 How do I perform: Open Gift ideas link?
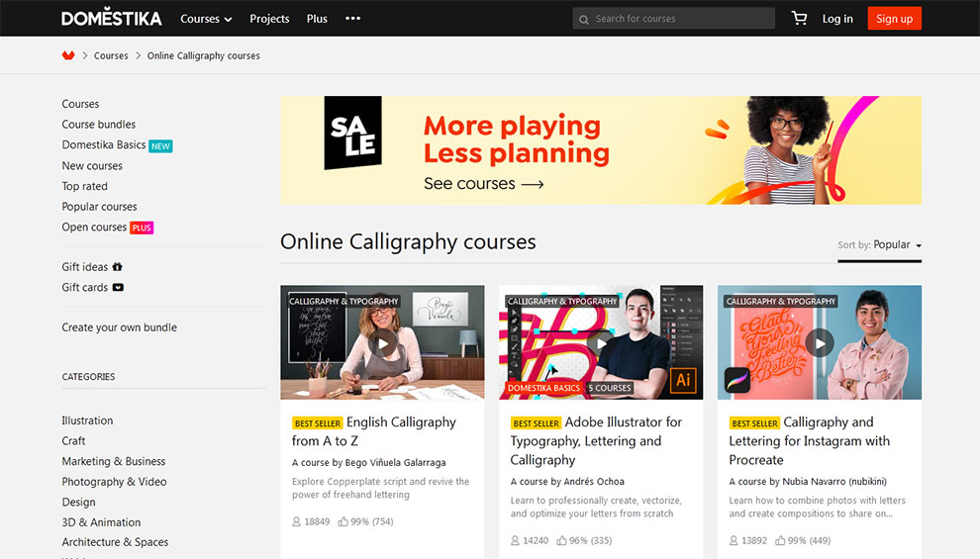tap(85, 267)
